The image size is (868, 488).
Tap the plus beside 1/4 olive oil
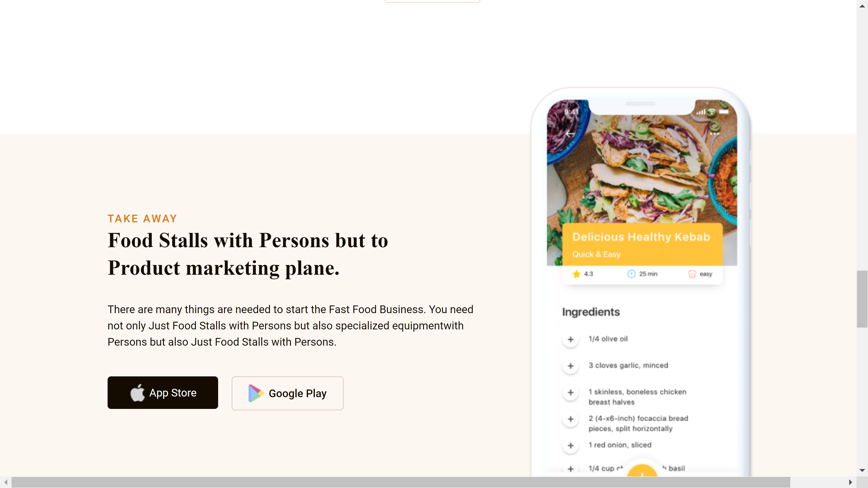(571, 339)
